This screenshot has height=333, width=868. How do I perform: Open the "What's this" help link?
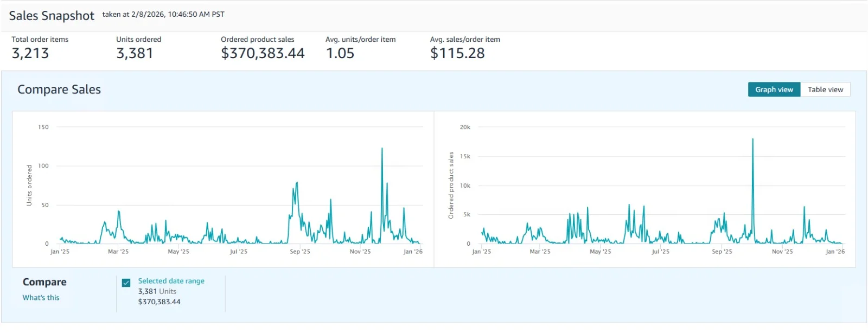[41, 298]
